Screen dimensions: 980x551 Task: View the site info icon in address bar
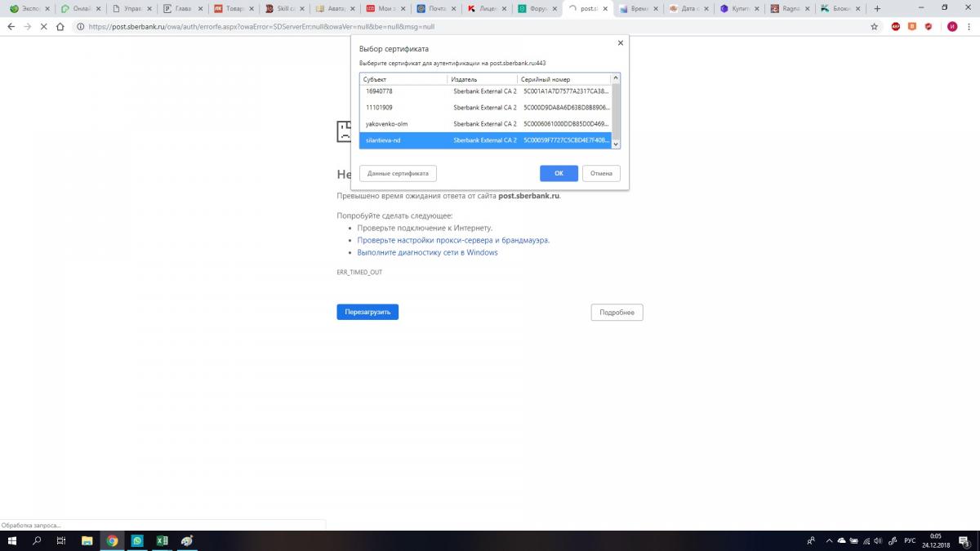80,26
